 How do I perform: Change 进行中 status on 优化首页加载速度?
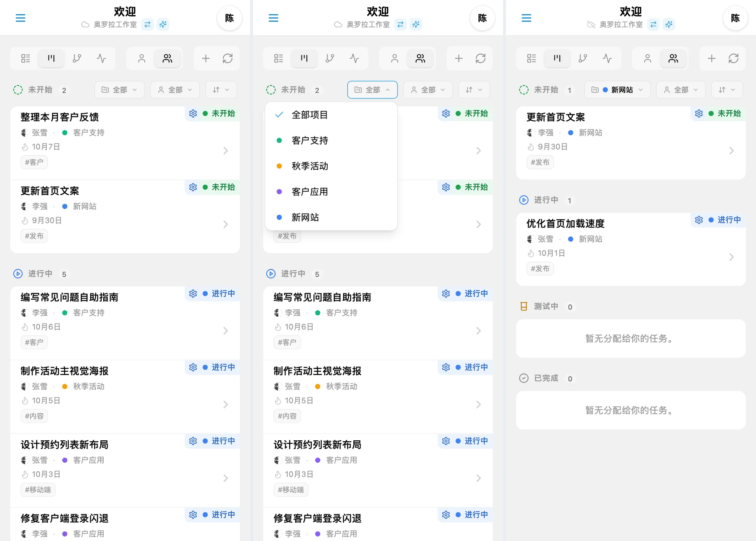[x=725, y=220]
